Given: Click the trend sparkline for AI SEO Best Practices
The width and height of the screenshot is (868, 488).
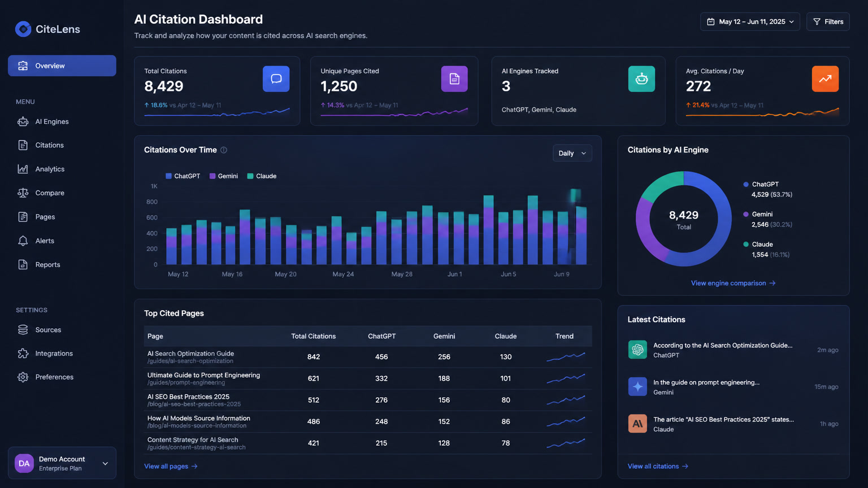Looking at the screenshot, I should 566,400.
